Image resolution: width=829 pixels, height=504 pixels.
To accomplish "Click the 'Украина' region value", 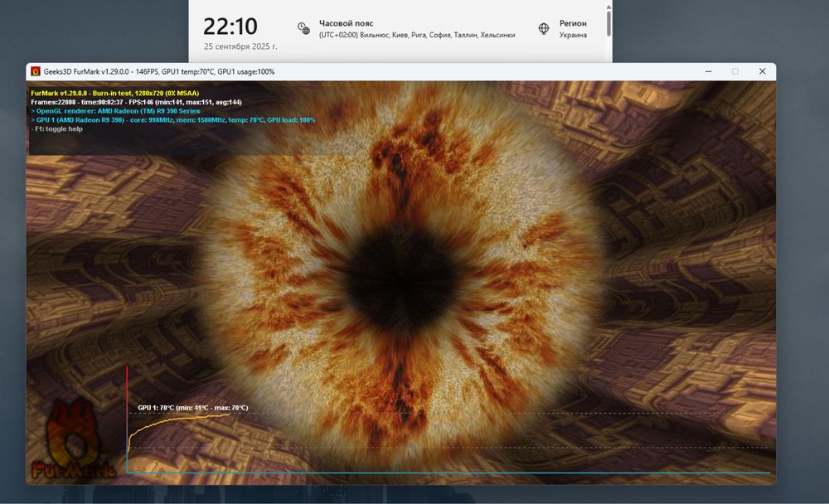I will [573, 35].
